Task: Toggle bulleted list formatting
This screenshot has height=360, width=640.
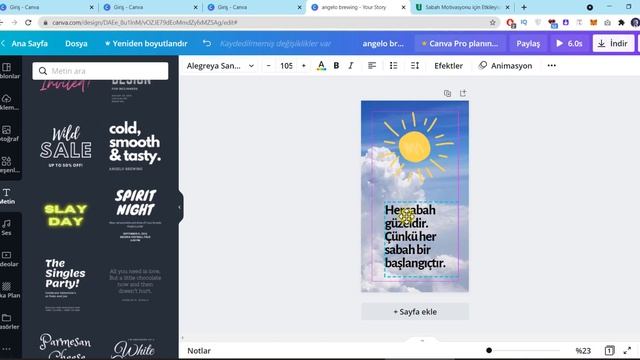Action: 393,66
